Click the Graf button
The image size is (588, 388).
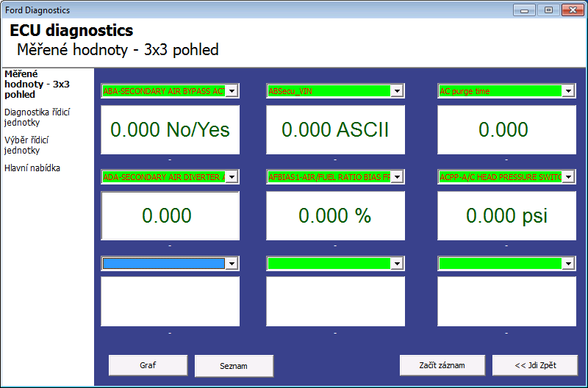pos(148,365)
